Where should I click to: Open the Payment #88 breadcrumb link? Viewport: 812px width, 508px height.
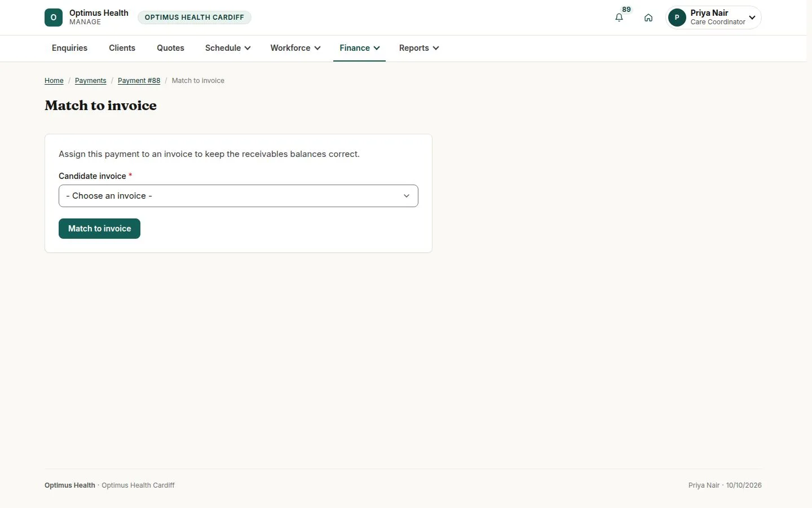point(139,81)
